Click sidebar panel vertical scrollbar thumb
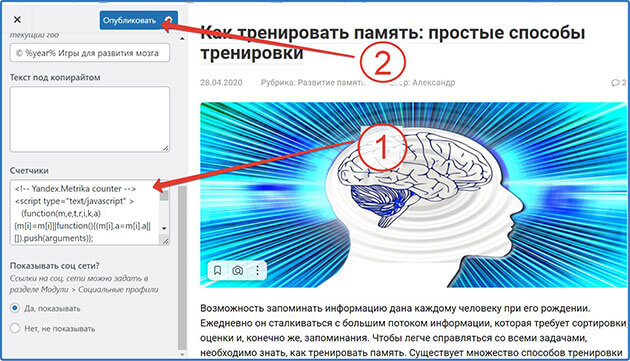 182,267
